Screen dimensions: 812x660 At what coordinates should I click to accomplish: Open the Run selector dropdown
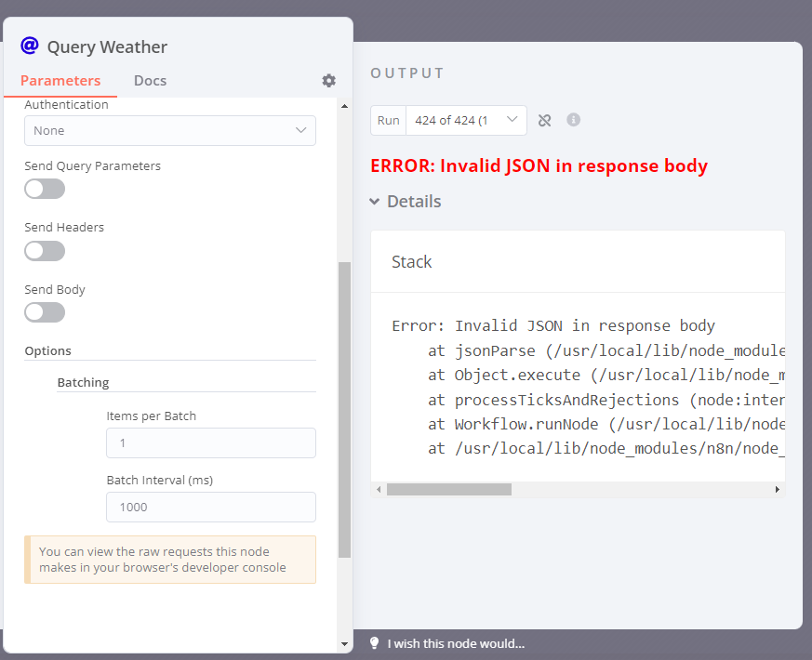coord(466,120)
